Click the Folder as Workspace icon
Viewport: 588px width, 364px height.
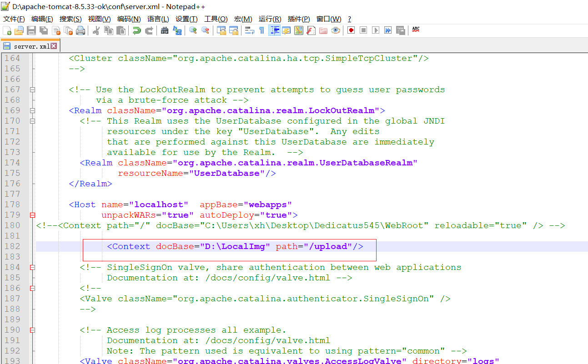coord(323,30)
